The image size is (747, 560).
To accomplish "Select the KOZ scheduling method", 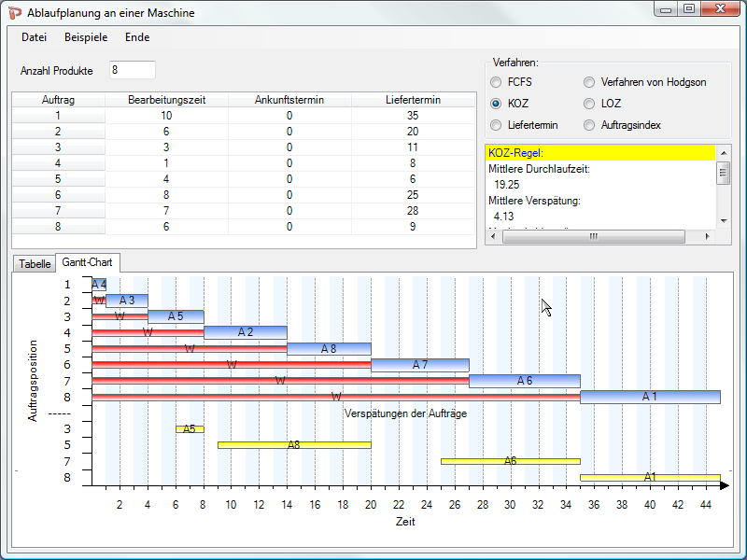I will pos(496,104).
